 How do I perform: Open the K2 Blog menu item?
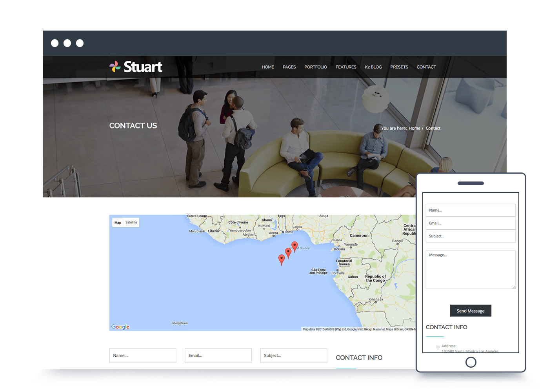373,67
